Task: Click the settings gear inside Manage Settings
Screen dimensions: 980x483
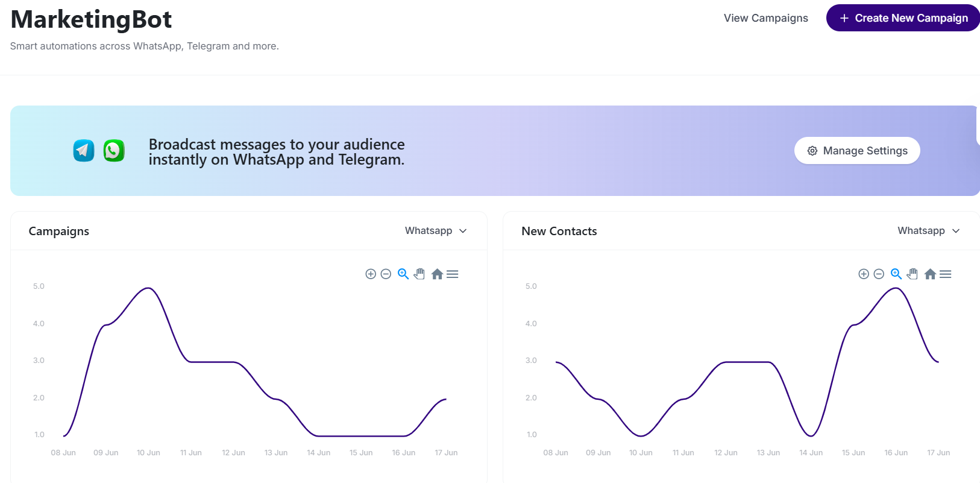Action: pos(812,150)
